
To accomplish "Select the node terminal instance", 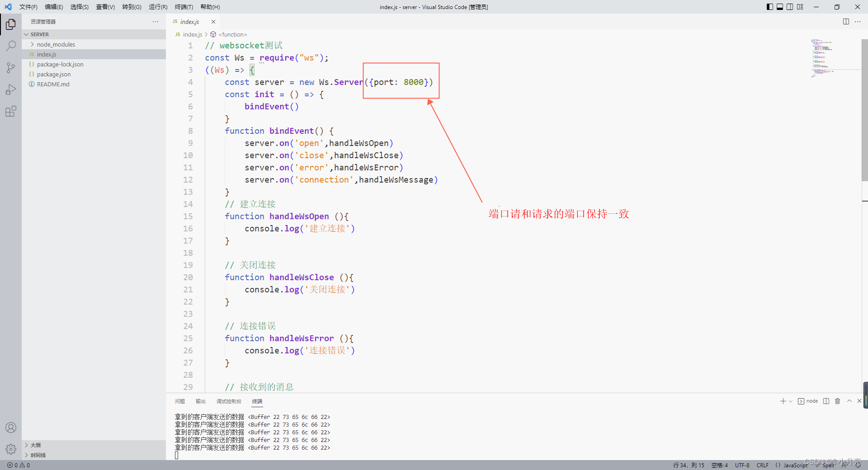I will [808, 401].
